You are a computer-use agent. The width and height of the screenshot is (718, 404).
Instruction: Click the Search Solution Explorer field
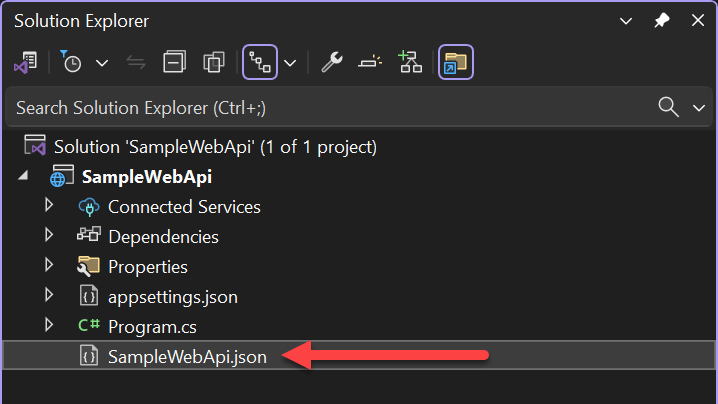(x=320, y=107)
